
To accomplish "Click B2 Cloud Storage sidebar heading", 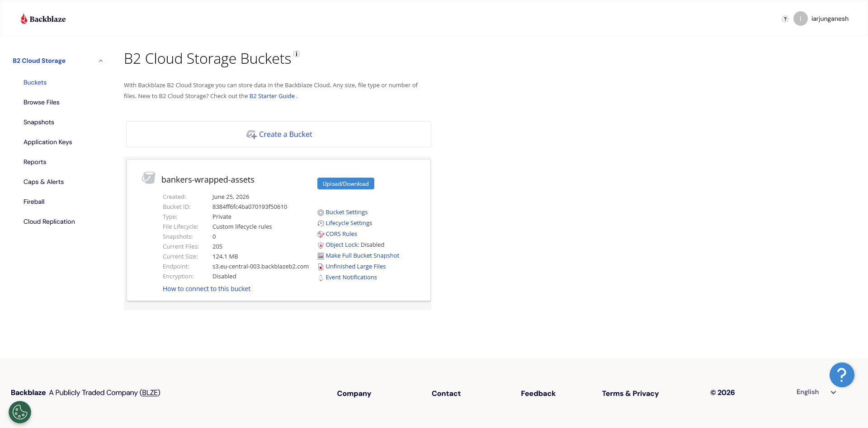I will (x=39, y=61).
